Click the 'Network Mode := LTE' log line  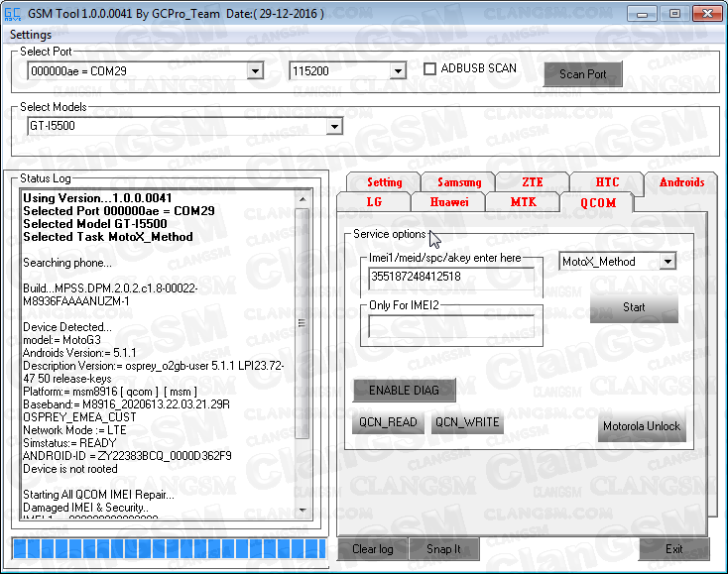pyautogui.click(x=74, y=430)
